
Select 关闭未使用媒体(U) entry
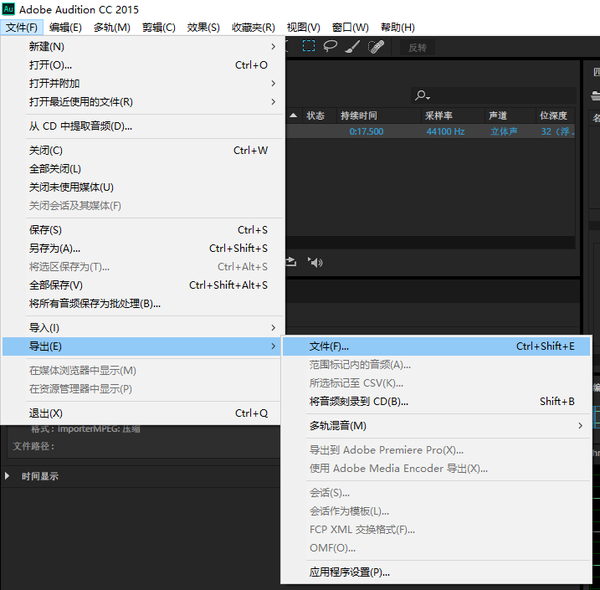pyautogui.click(x=142, y=187)
